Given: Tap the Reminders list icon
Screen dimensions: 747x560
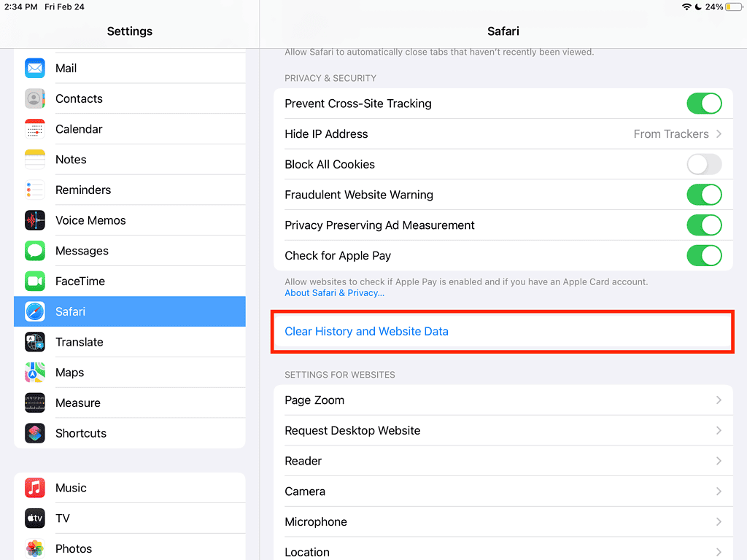Looking at the screenshot, I should (35, 190).
